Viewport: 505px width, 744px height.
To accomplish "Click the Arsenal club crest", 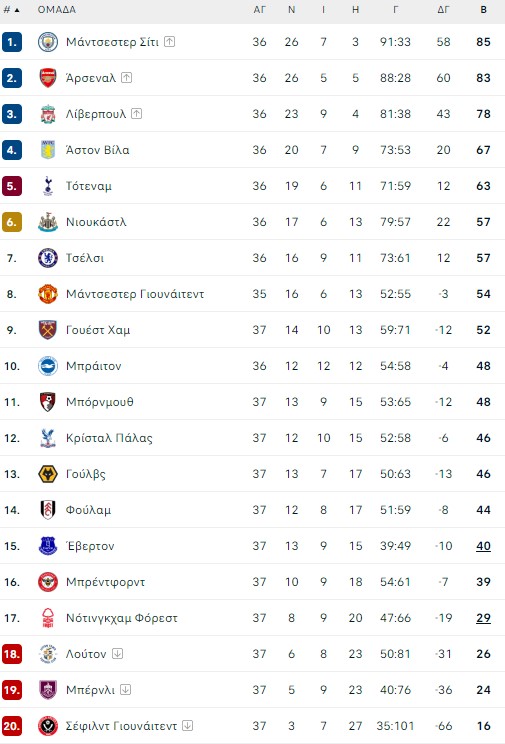I will click(48, 78).
